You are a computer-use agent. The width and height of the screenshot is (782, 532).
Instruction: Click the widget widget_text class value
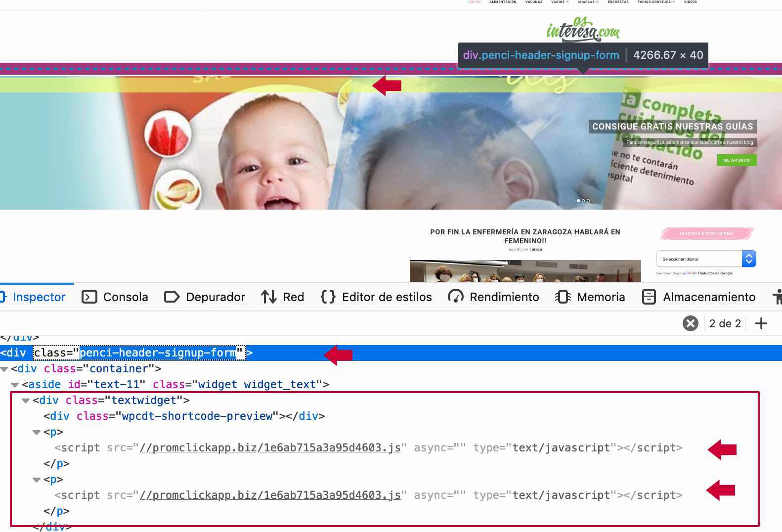pos(257,385)
